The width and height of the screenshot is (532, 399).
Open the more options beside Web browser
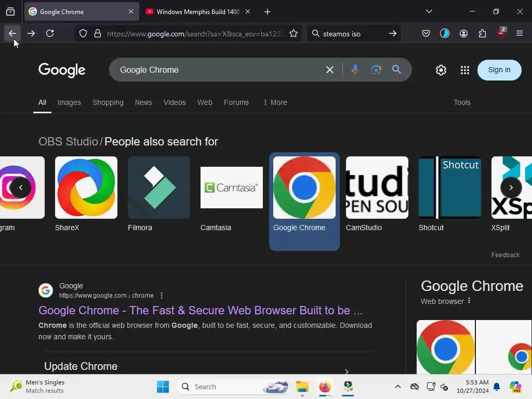point(469,301)
